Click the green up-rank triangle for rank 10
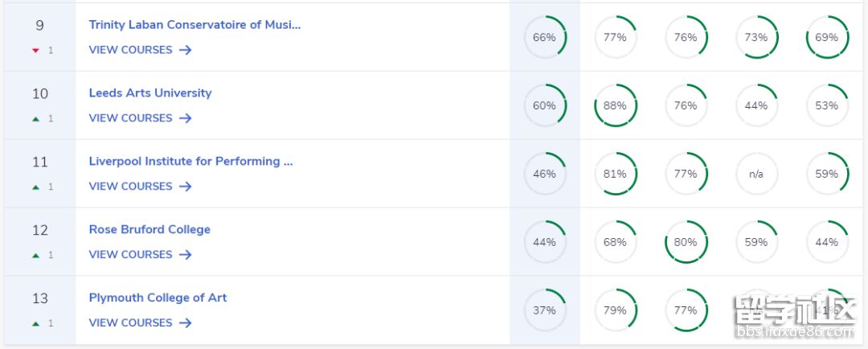 click(36, 118)
